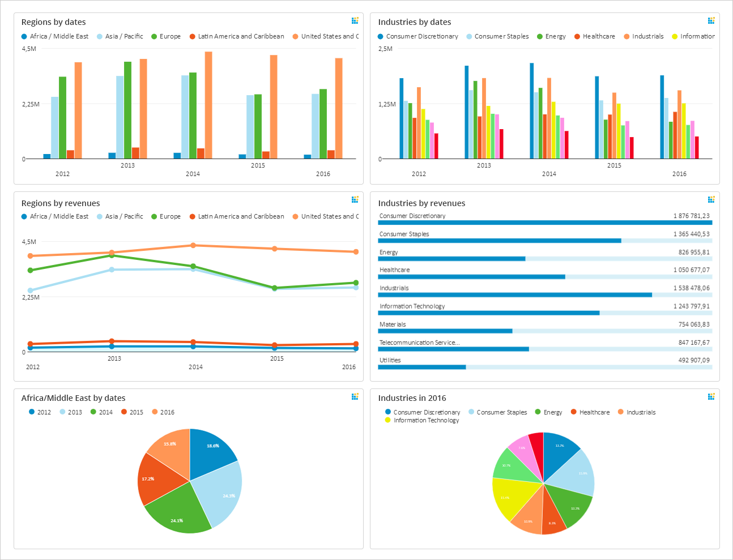Click the grid icon on Africa/Middle East by dates
Image resolution: width=733 pixels, height=560 pixels.
point(355,397)
